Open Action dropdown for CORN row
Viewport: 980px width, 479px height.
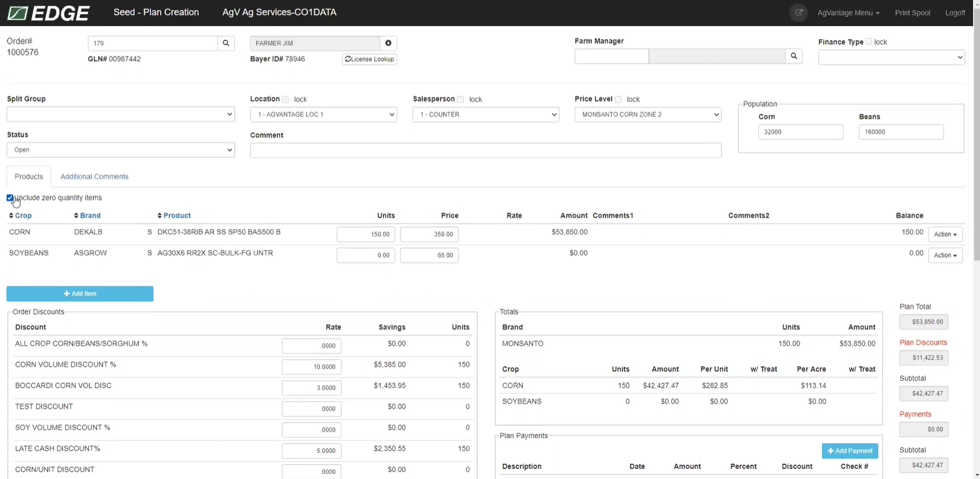pyautogui.click(x=945, y=234)
